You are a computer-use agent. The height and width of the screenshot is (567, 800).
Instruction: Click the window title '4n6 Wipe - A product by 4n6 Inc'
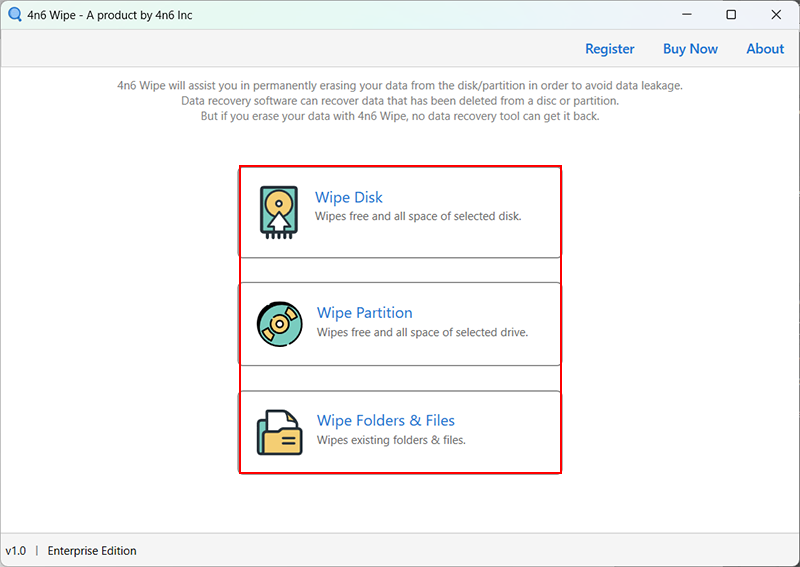pos(110,15)
